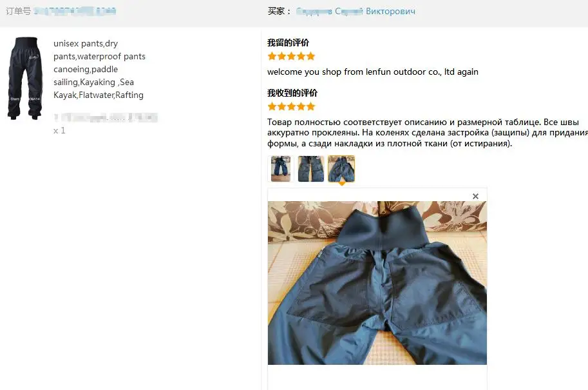Open the first buyer review photo thumbnail

coord(281,169)
